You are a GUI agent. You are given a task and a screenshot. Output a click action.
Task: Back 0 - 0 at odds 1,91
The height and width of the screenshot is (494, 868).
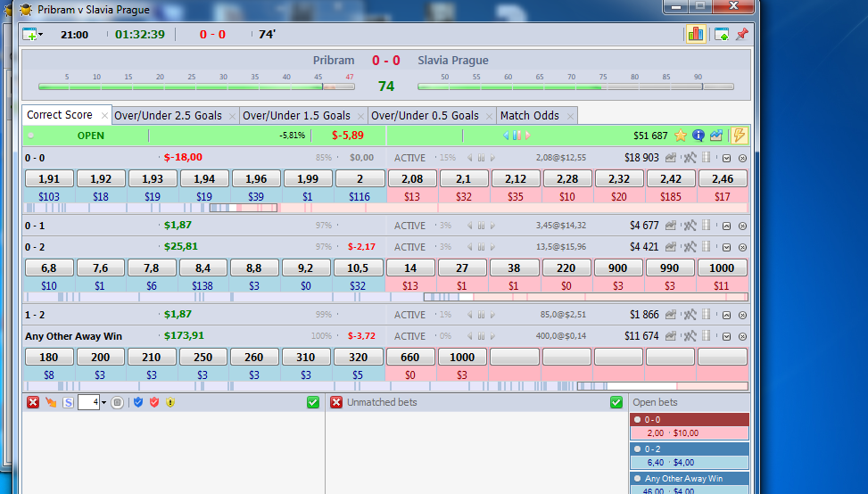click(49, 178)
